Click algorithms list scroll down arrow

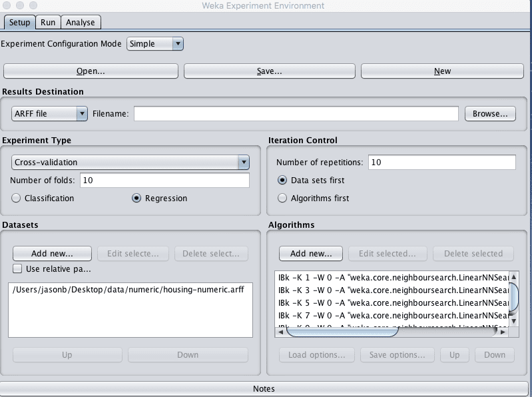click(514, 321)
